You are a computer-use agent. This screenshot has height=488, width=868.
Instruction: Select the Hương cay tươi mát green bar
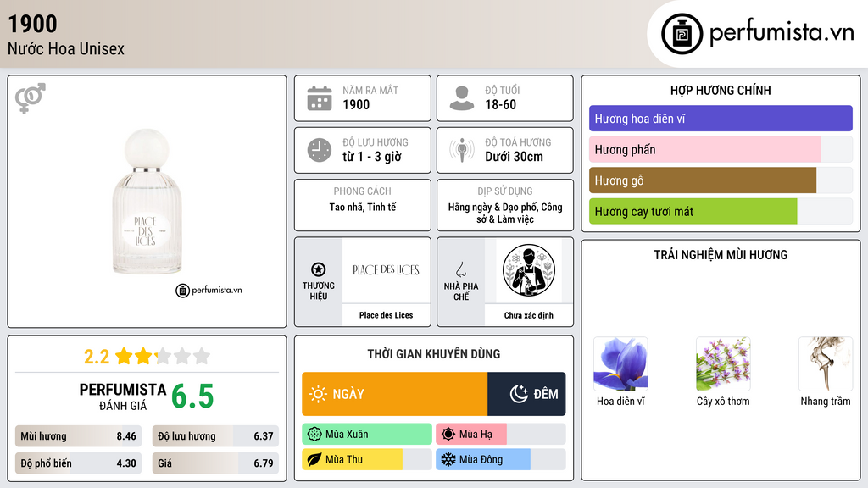point(721,211)
